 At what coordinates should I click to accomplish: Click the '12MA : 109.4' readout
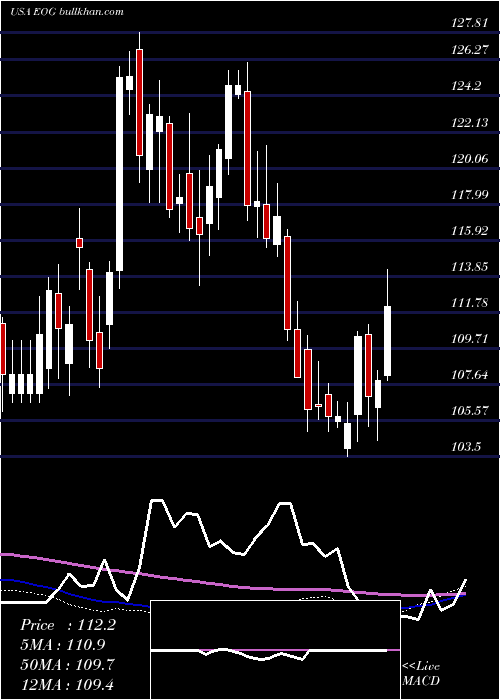pyautogui.click(x=68, y=683)
